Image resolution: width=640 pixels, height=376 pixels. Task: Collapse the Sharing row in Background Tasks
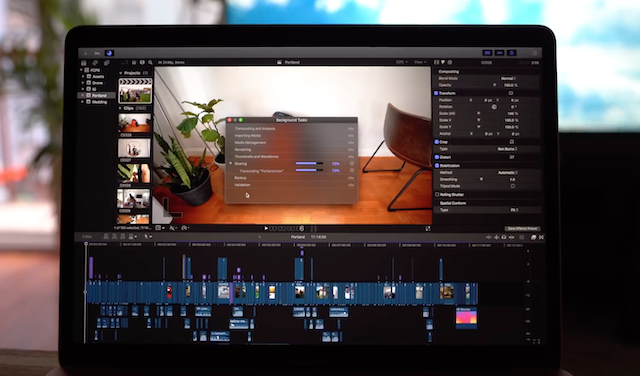pos(231,163)
